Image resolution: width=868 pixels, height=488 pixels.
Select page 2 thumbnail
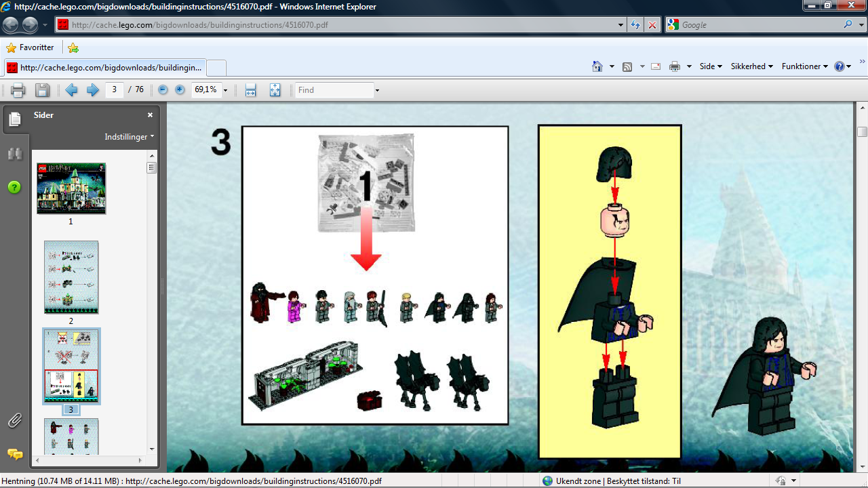pyautogui.click(x=71, y=277)
